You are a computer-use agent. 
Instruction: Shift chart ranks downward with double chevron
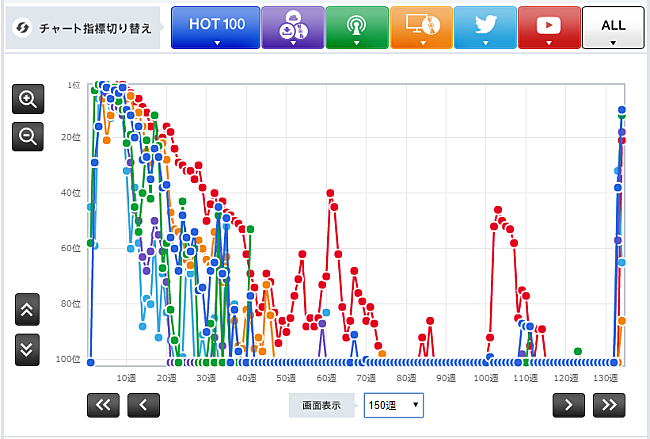coord(27,349)
